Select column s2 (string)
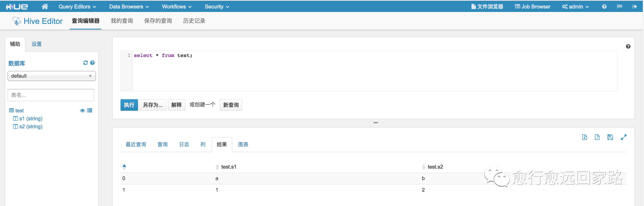This screenshot has height=206, width=644. coord(31,126)
